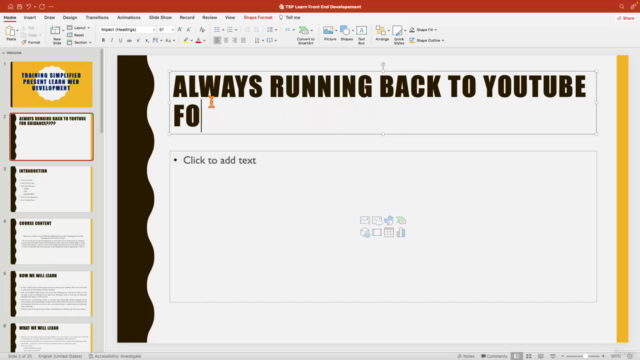The height and width of the screenshot is (360, 640).
Task: Switch to the Animations tab
Action: (x=129, y=18)
